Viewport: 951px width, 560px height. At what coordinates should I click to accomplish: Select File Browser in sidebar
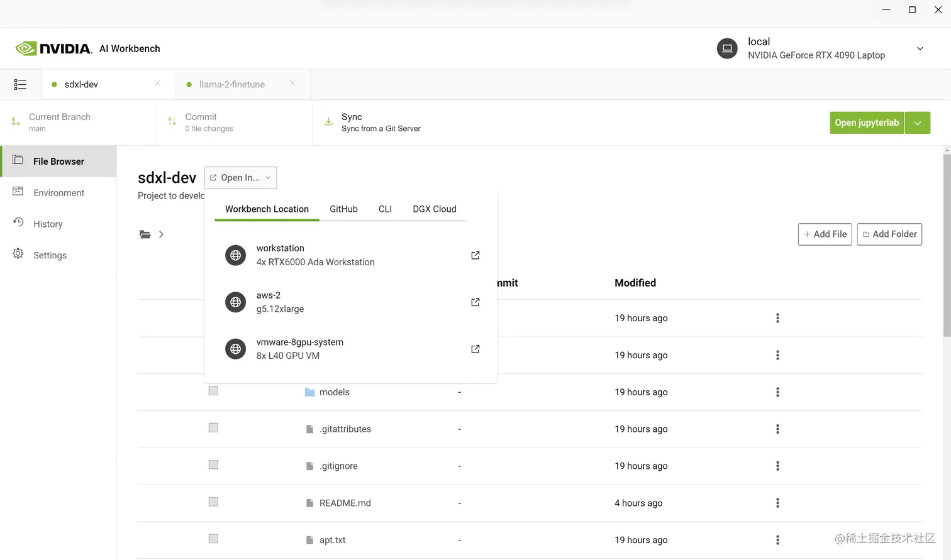click(x=58, y=162)
